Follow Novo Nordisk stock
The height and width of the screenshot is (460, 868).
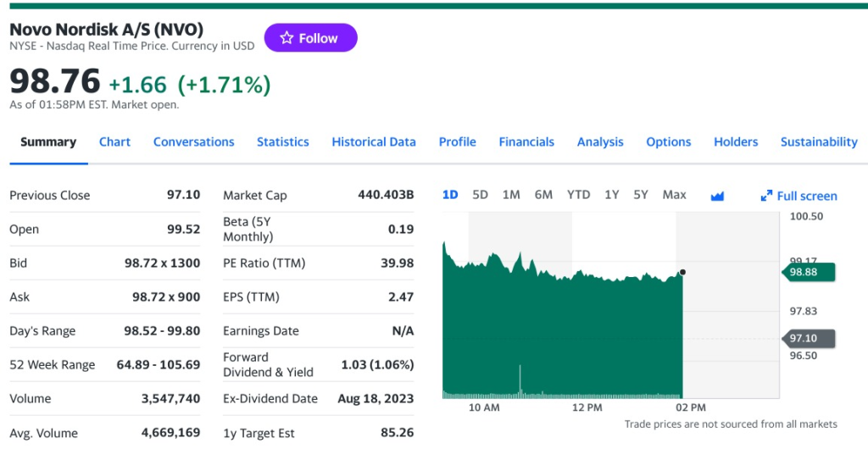(x=310, y=37)
